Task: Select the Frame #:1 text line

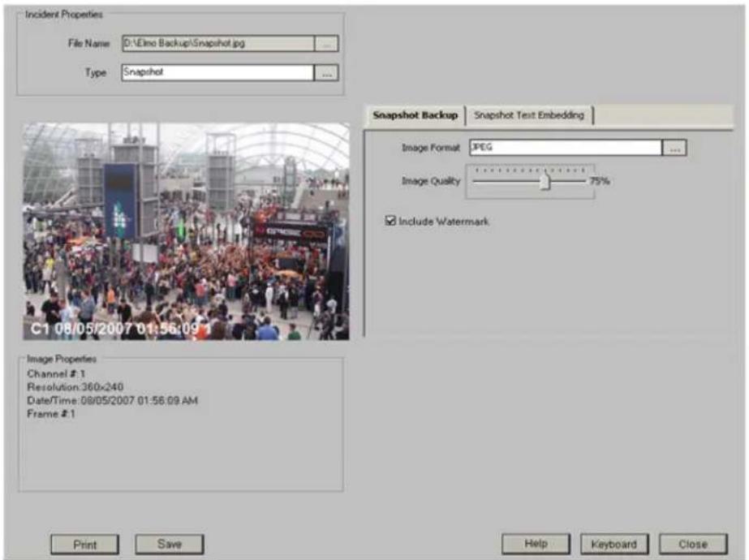Action: click(x=51, y=414)
